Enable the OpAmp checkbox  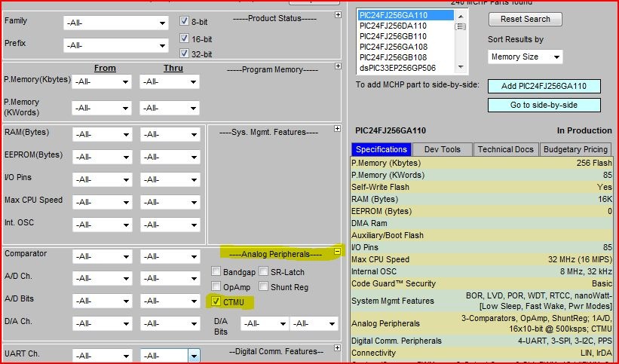coord(216,286)
